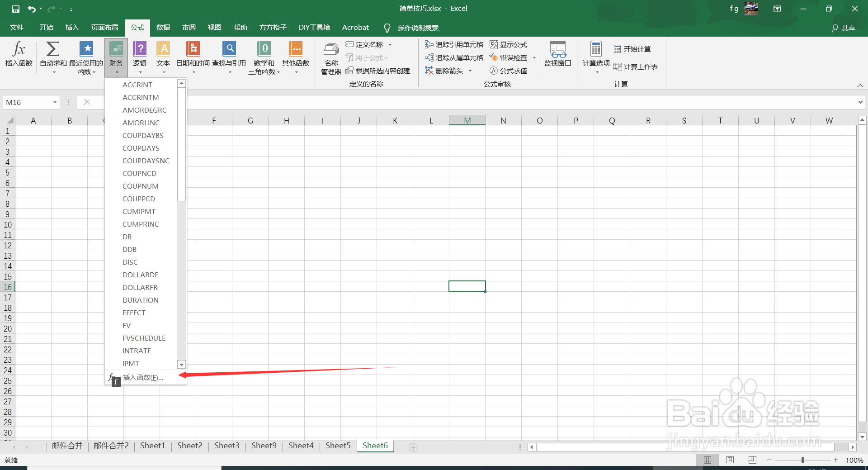The height and width of the screenshot is (470, 868).
Task: Choose Insert Function at menu bottom
Action: (146, 377)
